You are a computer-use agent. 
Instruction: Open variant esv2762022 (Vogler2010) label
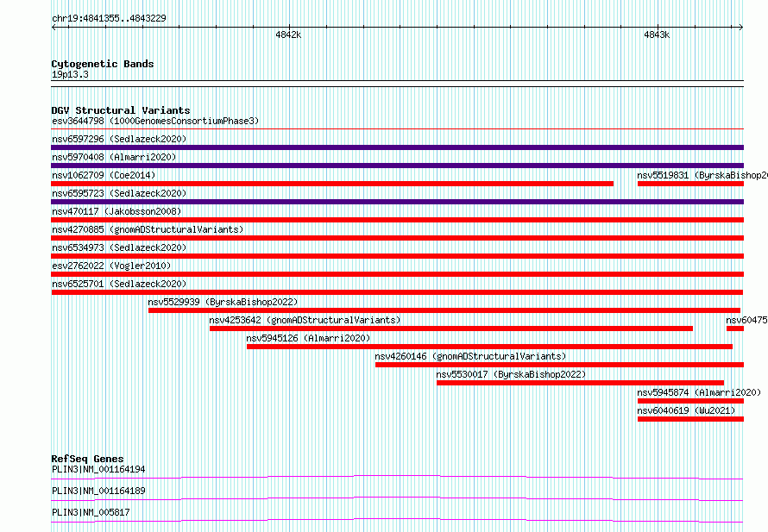coord(111,266)
